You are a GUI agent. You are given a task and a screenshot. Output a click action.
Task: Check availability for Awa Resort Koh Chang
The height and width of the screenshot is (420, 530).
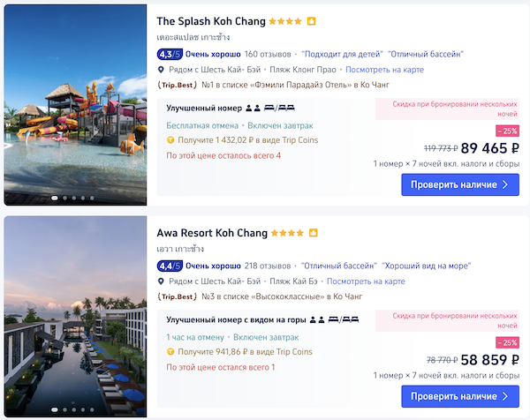click(460, 396)
